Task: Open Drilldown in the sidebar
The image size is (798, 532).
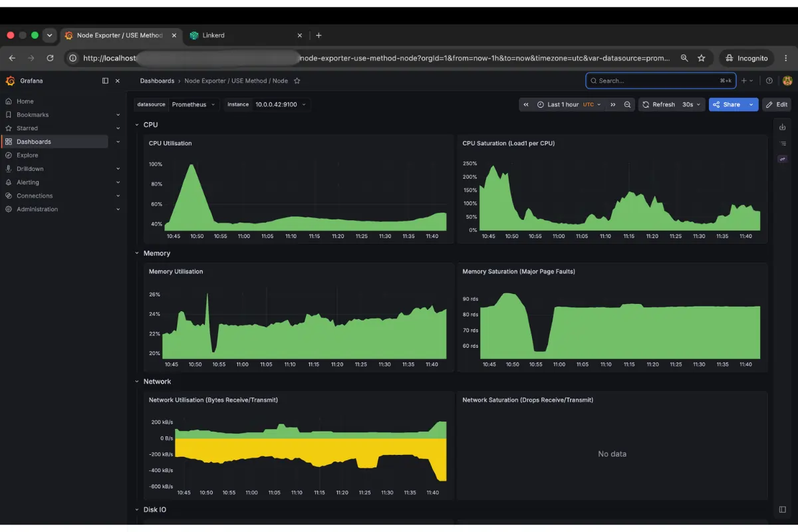Action: coord(30,169)
